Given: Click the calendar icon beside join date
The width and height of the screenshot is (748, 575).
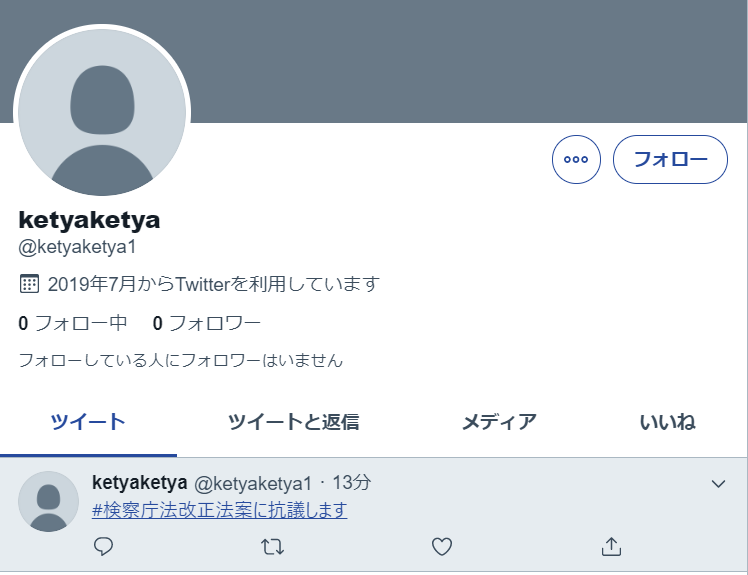Looking at the screenshot, I should [29, 284].
